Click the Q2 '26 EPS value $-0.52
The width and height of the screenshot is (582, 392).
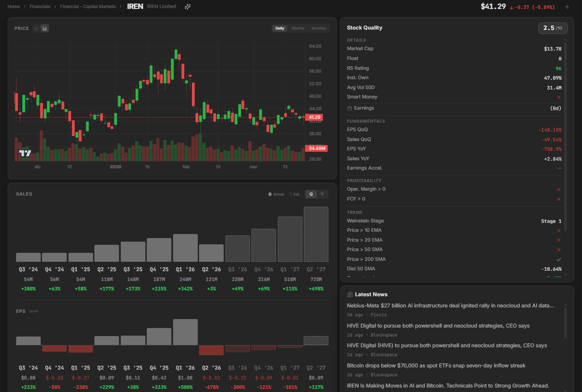(211, 378)
